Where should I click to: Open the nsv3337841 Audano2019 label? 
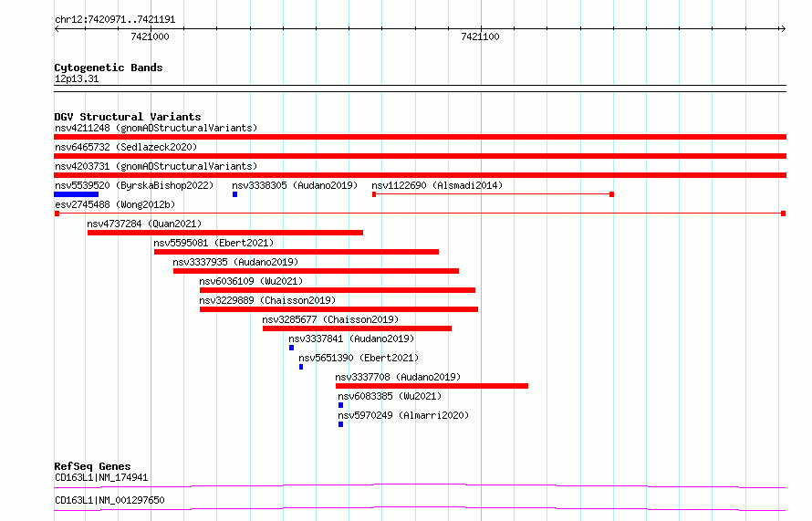351,339
